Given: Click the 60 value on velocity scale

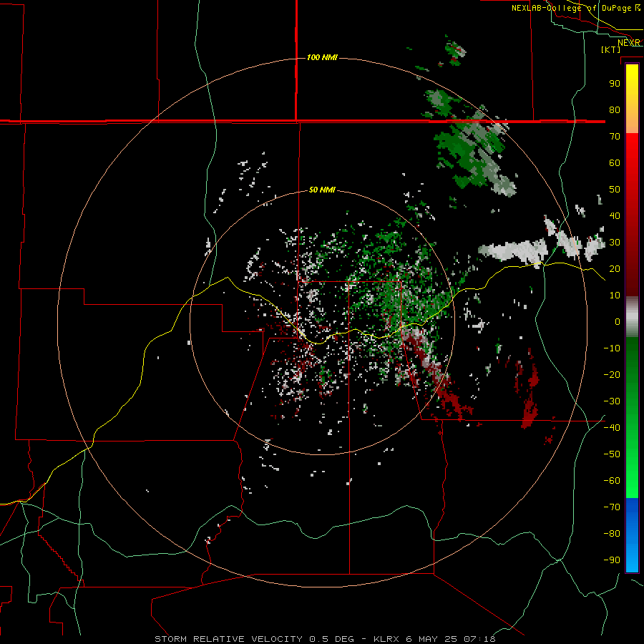Looking at the screenshot, I should tap(615, 162).
